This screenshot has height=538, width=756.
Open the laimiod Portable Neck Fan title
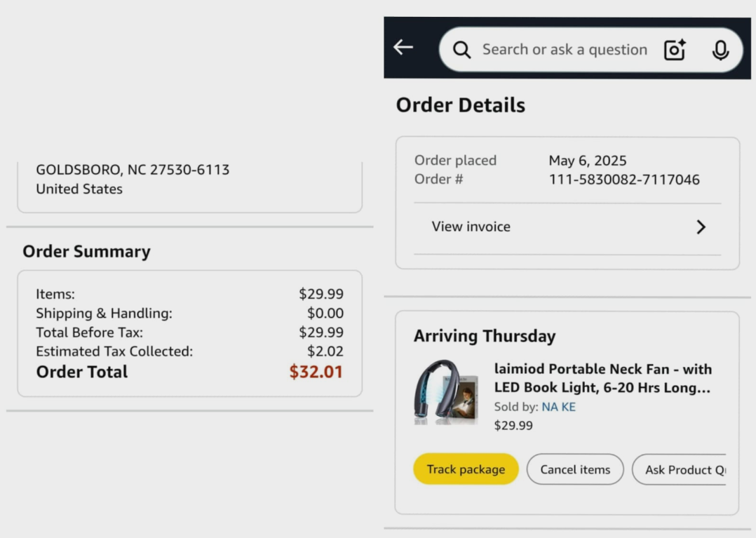(x=602, y=378)
